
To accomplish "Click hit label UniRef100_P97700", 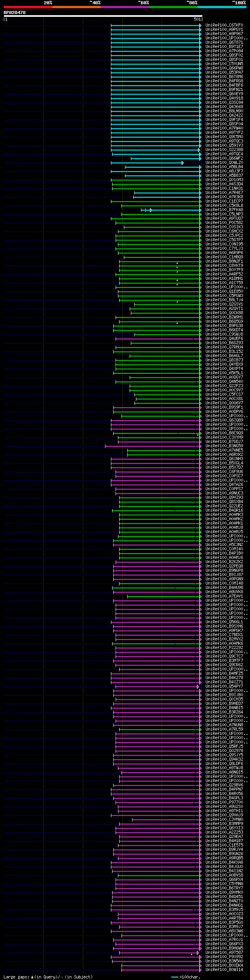I will (224, 802).
